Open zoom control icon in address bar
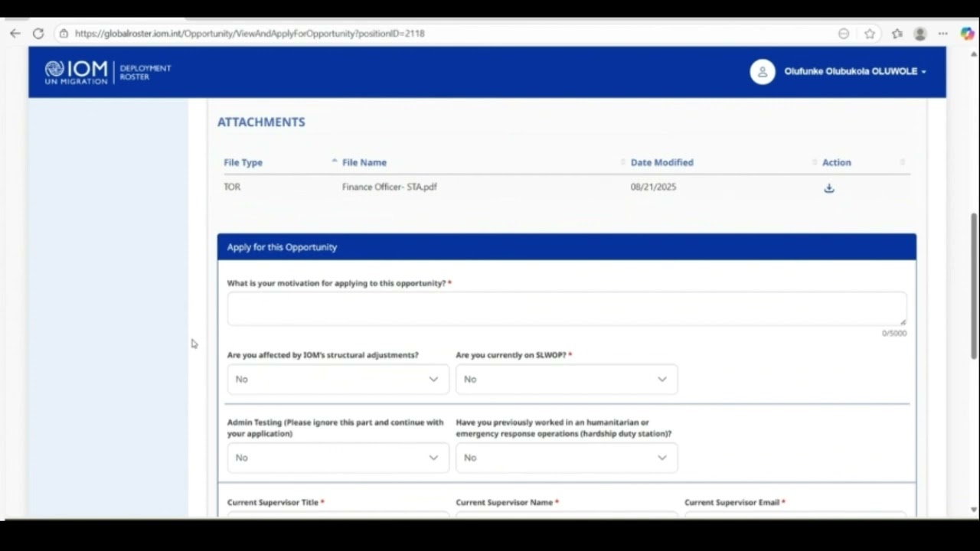The height and width of the screenshot is (551, 980). [x=844, y=34]
